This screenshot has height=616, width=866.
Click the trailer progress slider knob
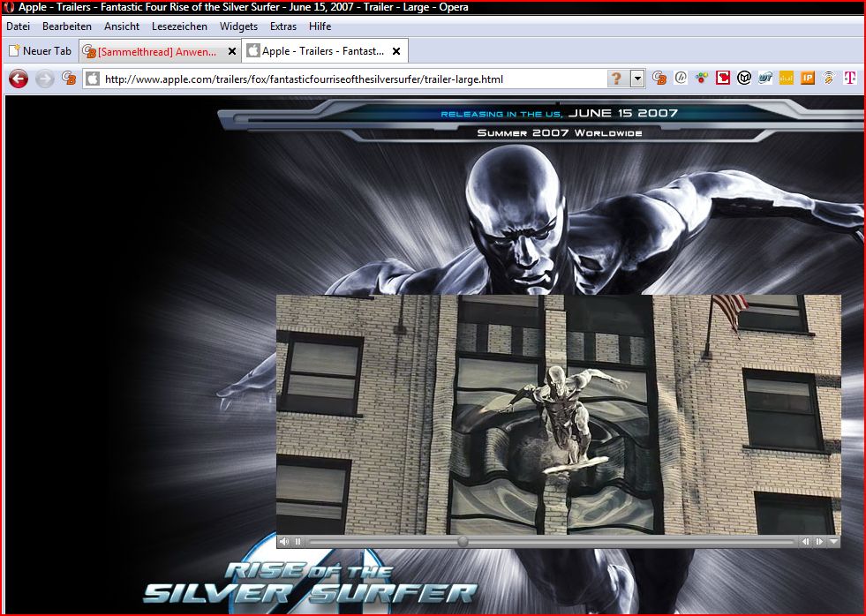tap(463, 542)
